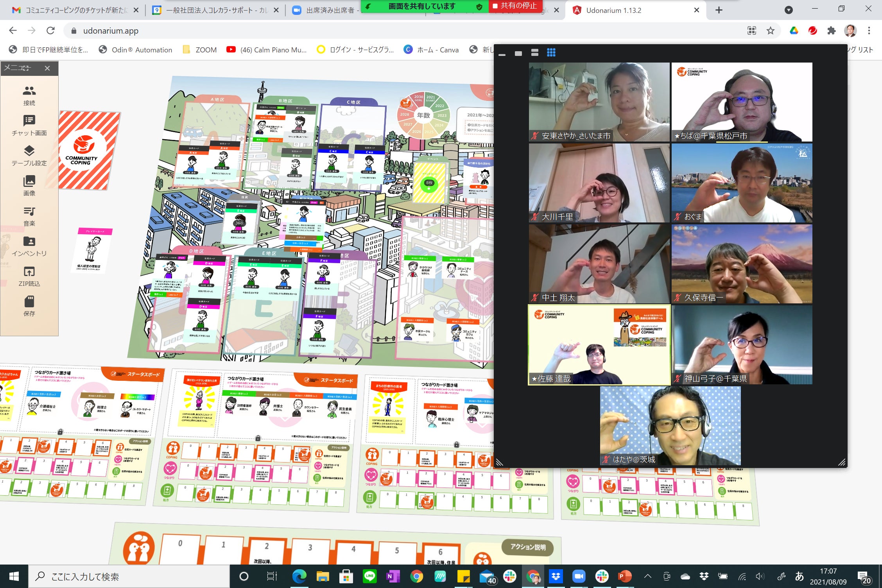
Task: Open the Canva ホーム bookmark
Action: [x=432, y=50]
